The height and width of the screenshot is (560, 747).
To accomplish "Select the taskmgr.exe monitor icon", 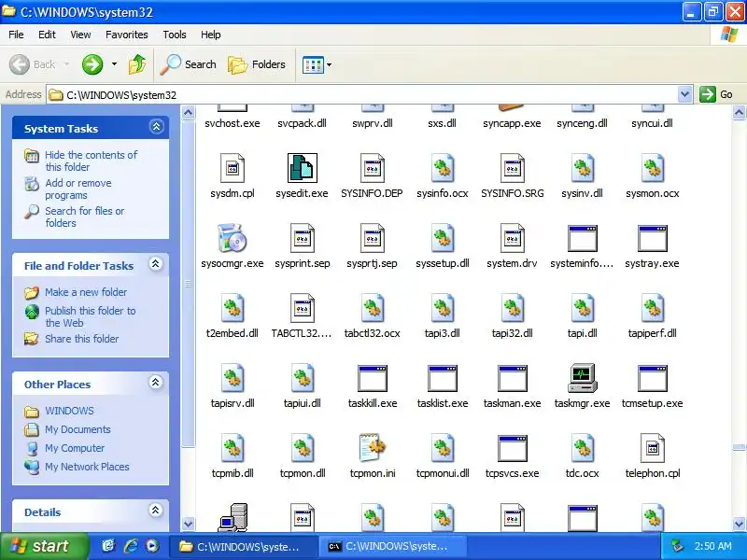I will (x=582, y=378).
